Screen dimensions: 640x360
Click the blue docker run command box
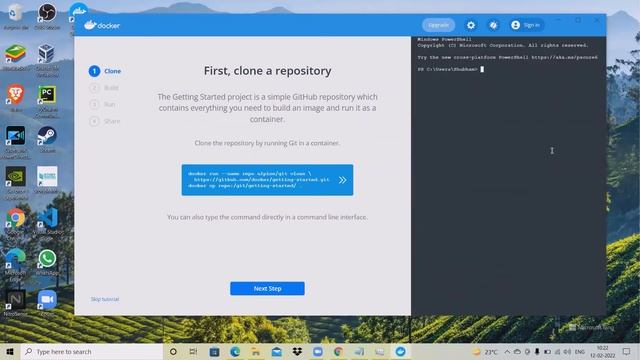coord(267,180)
